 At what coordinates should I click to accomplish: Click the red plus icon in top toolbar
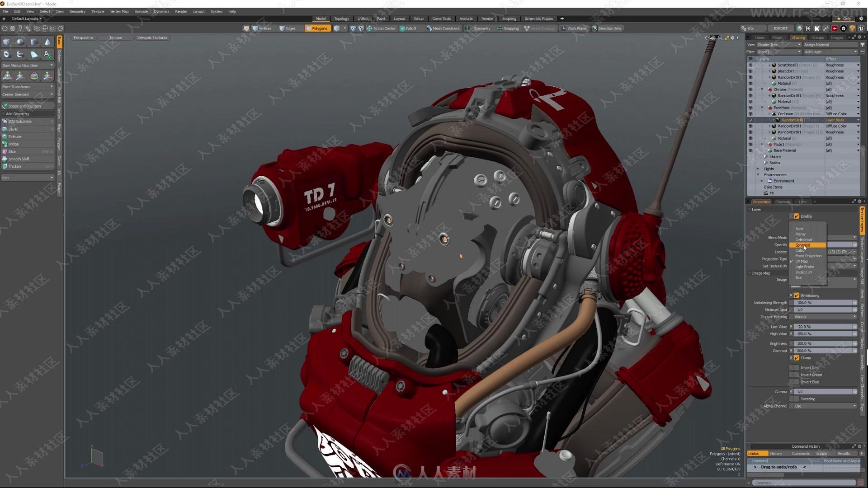click(x=835, y=28)
